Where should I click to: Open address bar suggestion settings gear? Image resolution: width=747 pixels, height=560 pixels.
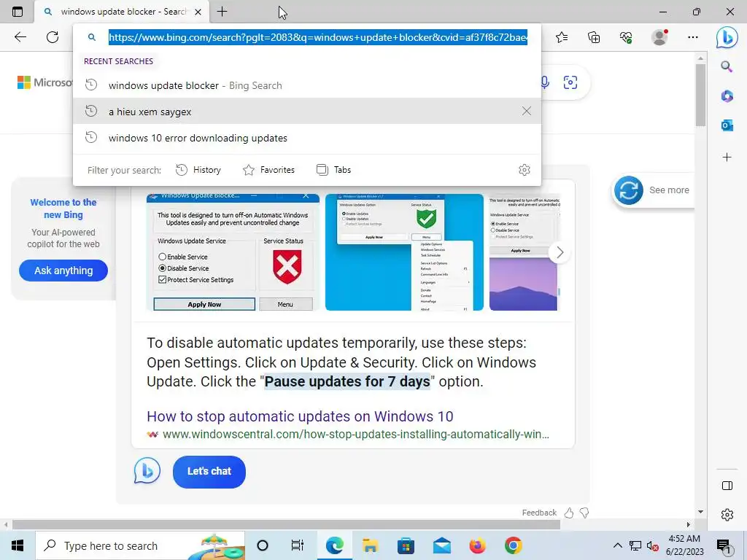pyautogui.click(x=524, y=170)
